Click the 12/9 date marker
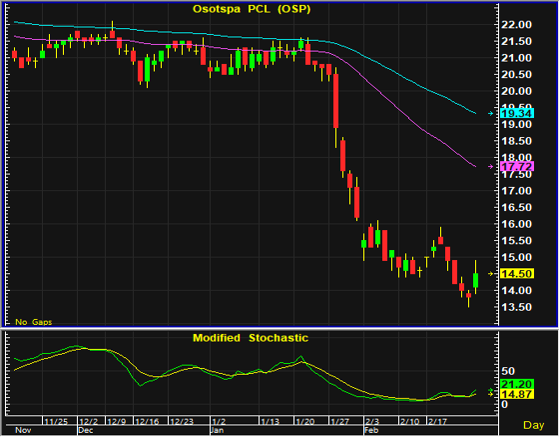 116,422
